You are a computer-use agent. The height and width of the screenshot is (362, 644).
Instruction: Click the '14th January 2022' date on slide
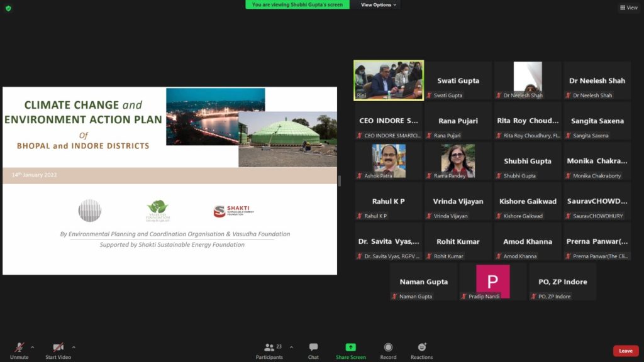click(x=34, y=175)
